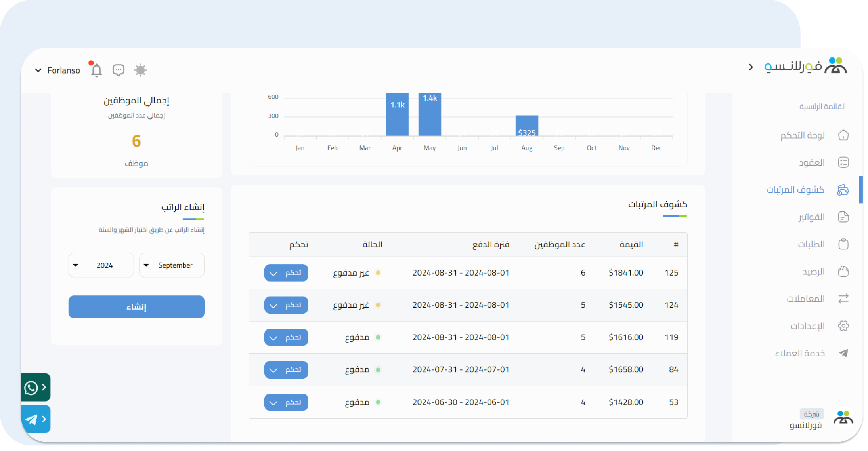
Task: Click the فترة الدفع column header
Action: (x=491, y=245)
